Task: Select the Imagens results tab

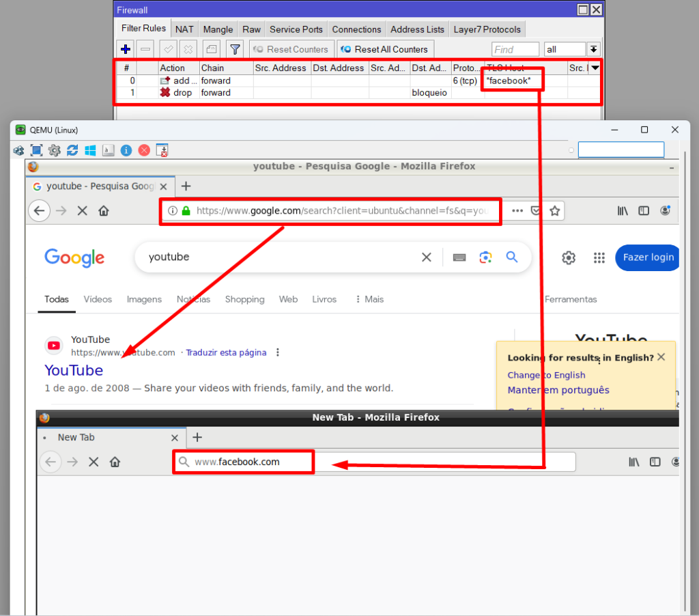Action: pos(144,299)
